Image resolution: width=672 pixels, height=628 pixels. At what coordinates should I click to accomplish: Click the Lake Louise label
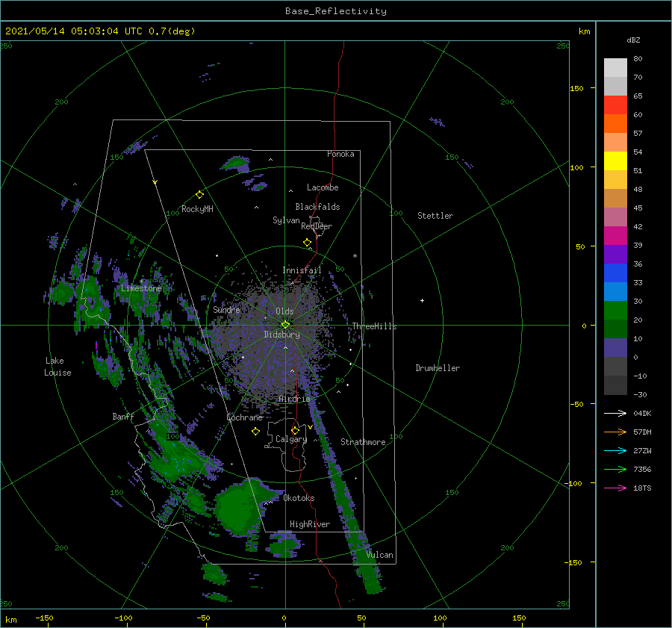coord(57,367)
